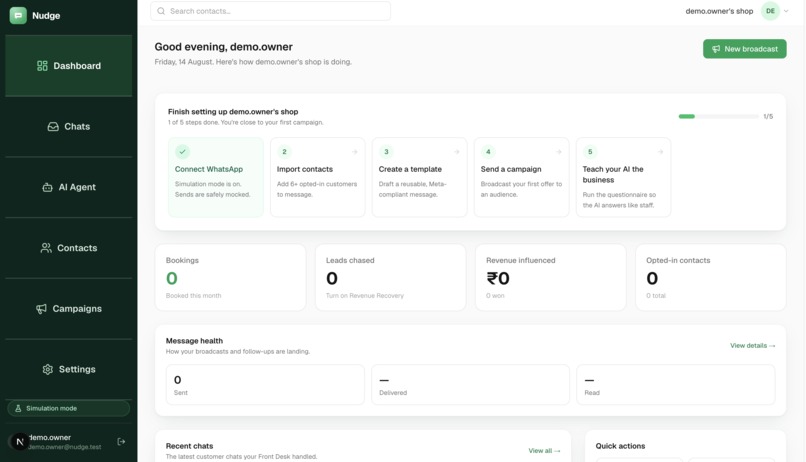806x462 pixels.
Task: Click the arrow on Create a template card
Action: (x=456, y=152)
